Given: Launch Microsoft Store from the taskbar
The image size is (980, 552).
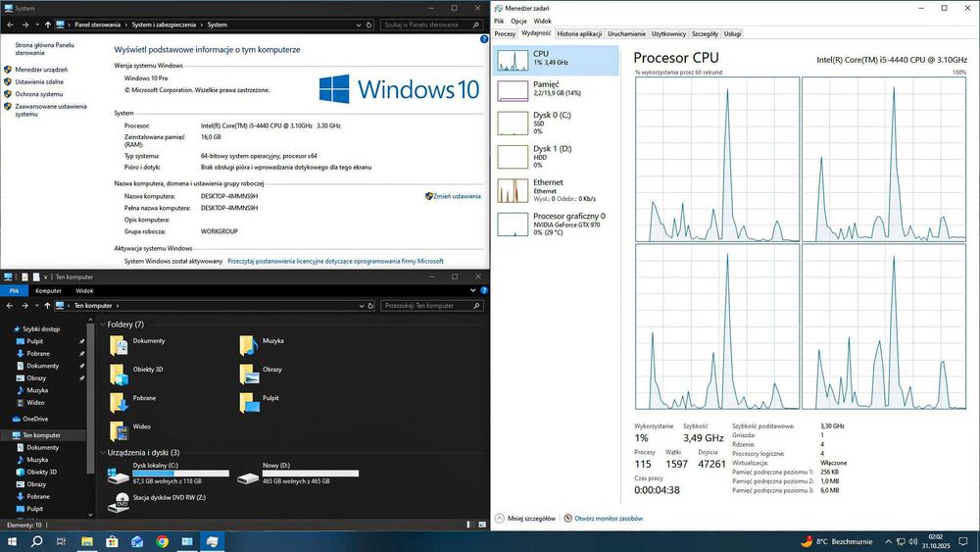Looking at the screenshot, I should coord(112,541).
